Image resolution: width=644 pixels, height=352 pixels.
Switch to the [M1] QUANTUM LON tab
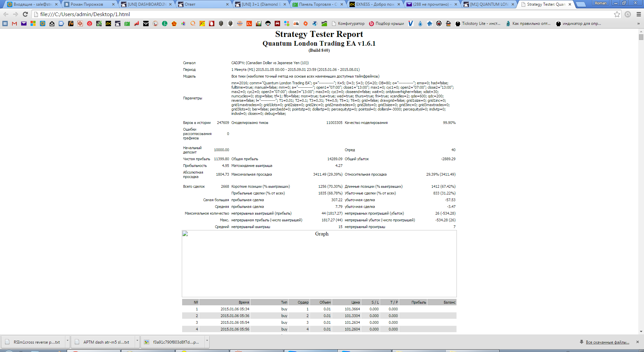[489, 4]
